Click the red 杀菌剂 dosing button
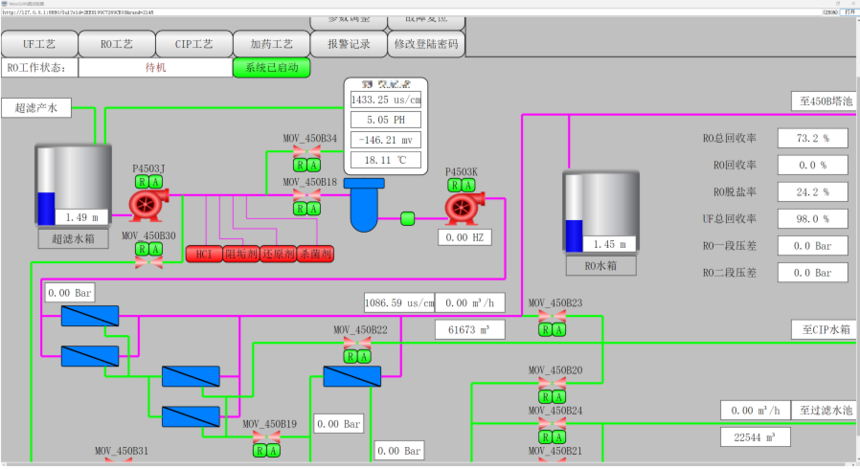The height and width of the screenshot is (469, 860). (315, 254)
